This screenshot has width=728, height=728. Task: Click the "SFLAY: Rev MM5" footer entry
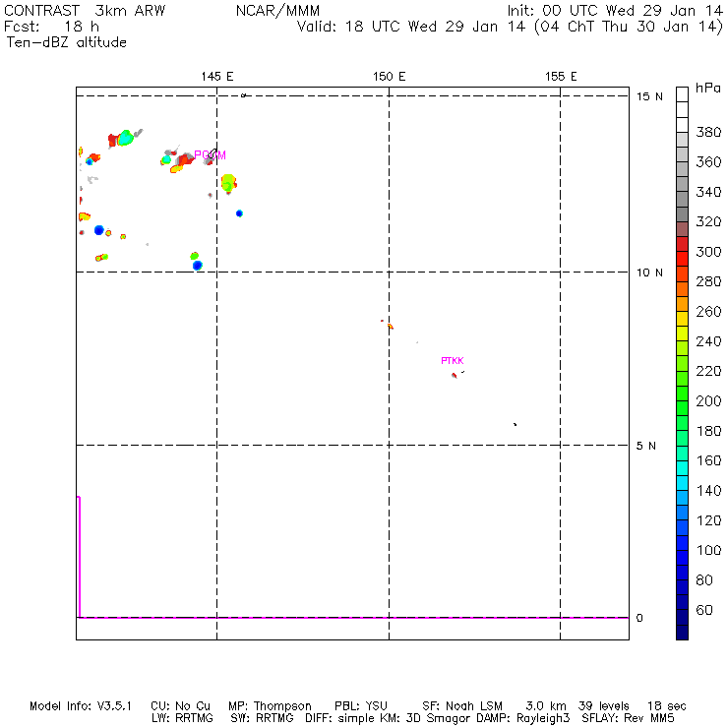[628, 718]
